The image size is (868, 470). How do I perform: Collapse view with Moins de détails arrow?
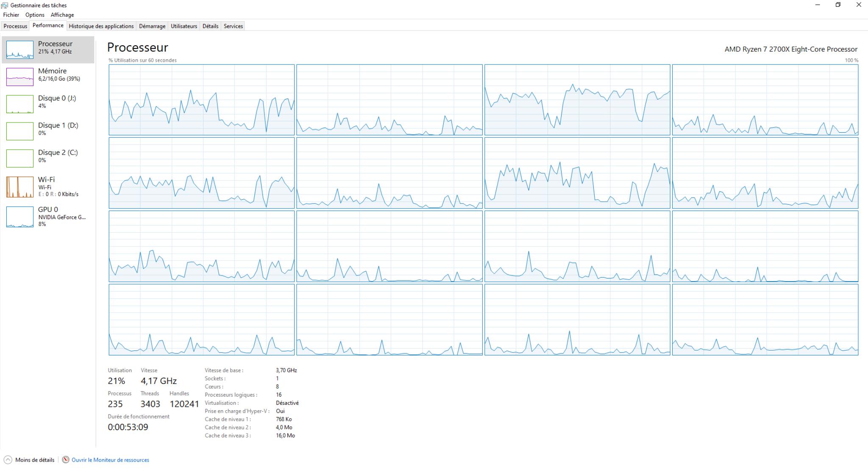point(8,460)
